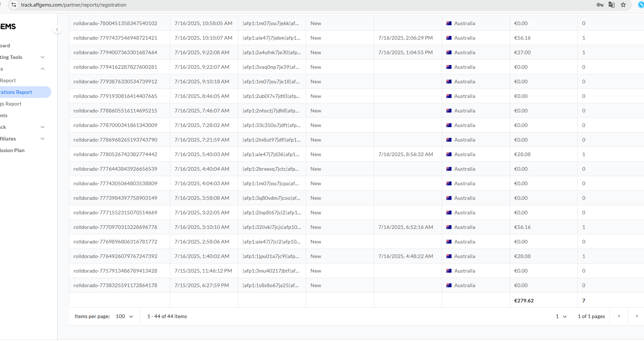Click Australian flag in row ending 7540102

coord(449,23)
